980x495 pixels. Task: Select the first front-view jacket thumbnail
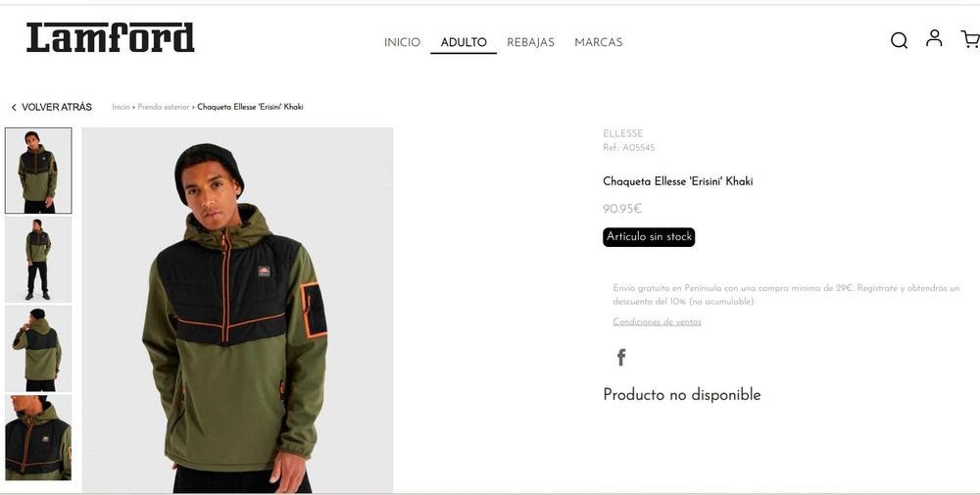[x=38, y=171]
